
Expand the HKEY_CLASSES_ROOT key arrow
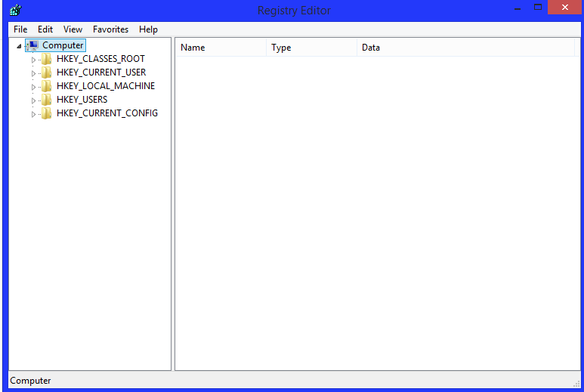pos(33,60)
